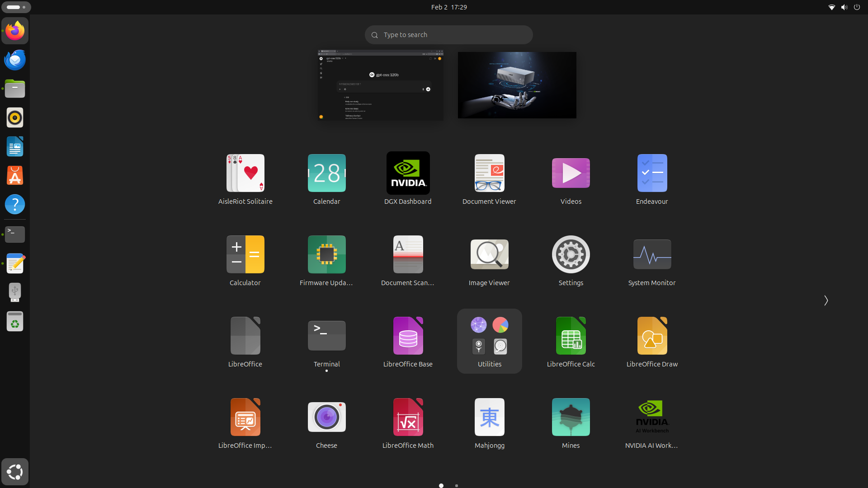Switch to the second app grid page dot

click(457, 486)
